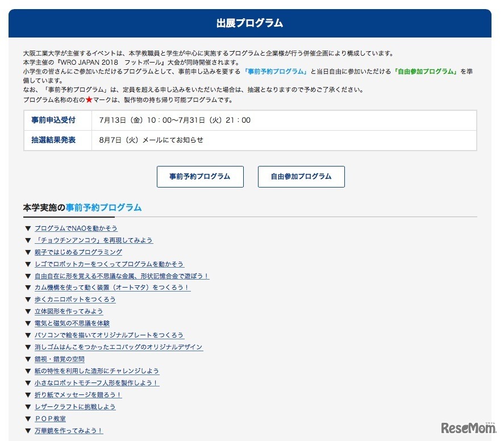
Task: Open 消しゴムはんこエコバッグ design link
Action: coord(118,347)
